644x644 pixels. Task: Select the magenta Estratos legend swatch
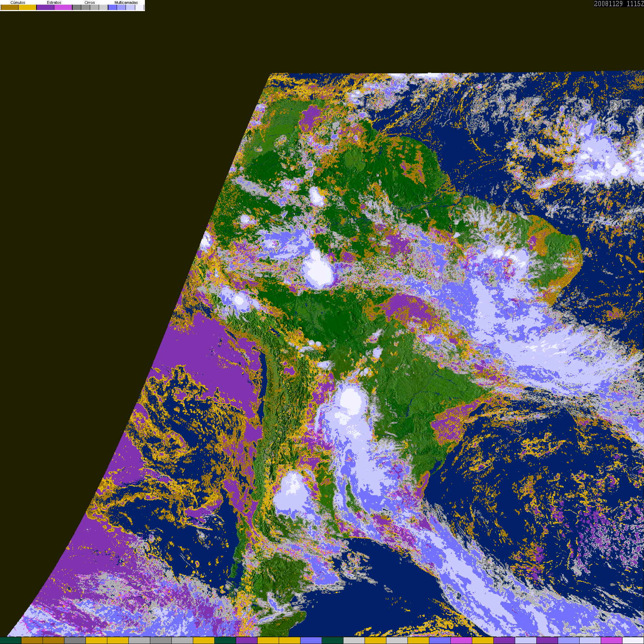[x=63, y=7]
